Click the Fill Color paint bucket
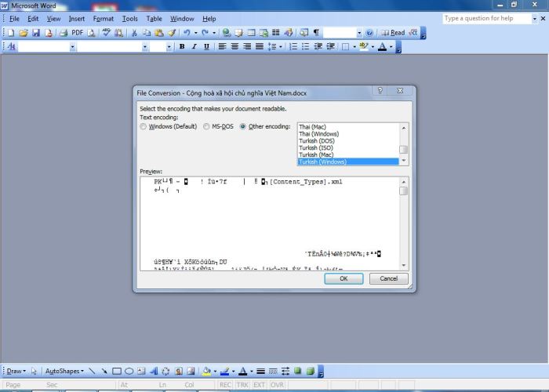The image size is (549, 392). click(206, 372)
